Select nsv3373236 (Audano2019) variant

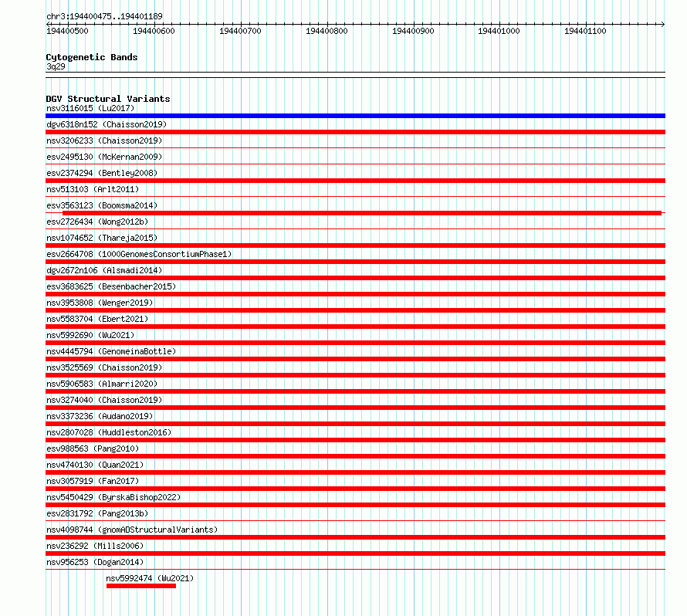click(100, 416)
